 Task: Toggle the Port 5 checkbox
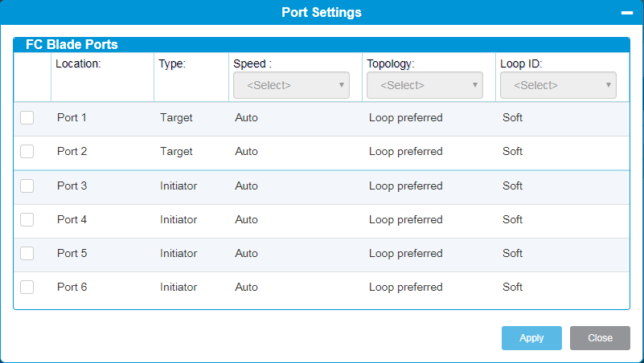click(x=27, y=253)
